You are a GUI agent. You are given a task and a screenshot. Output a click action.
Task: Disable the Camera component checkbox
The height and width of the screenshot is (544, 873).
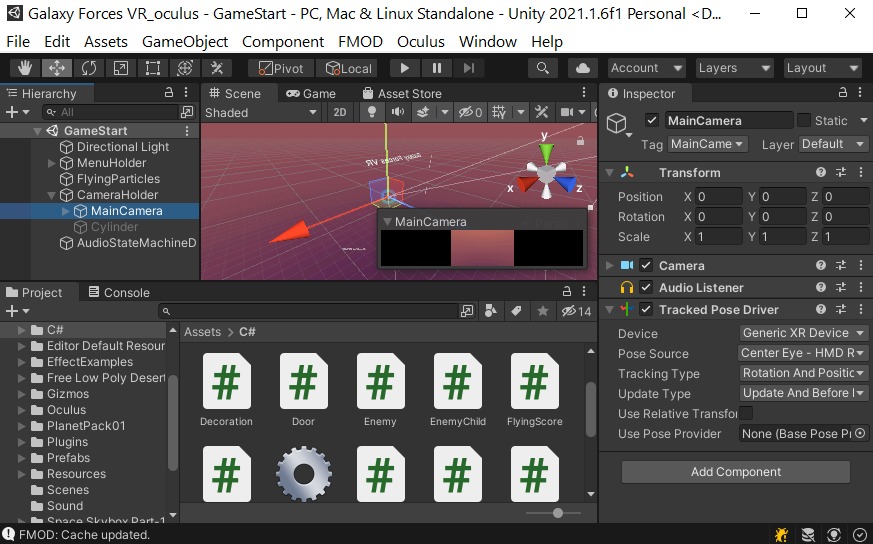(x=646, y=266)
